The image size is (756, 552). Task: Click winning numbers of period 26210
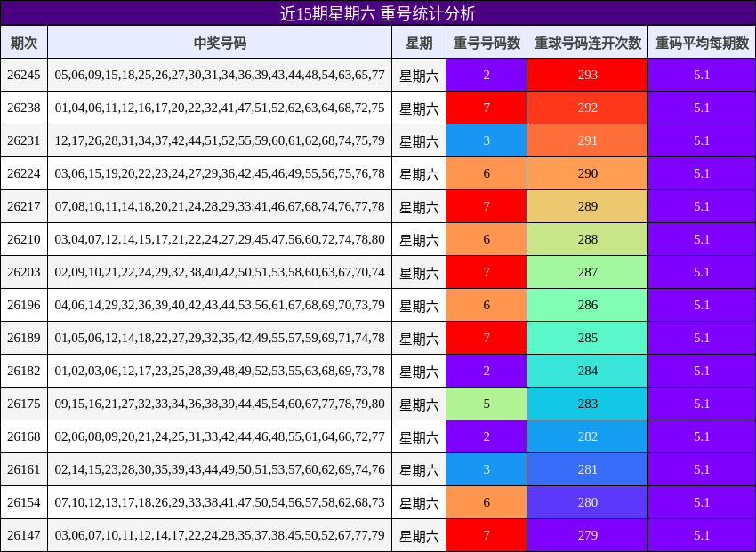(x=220, y=239)
